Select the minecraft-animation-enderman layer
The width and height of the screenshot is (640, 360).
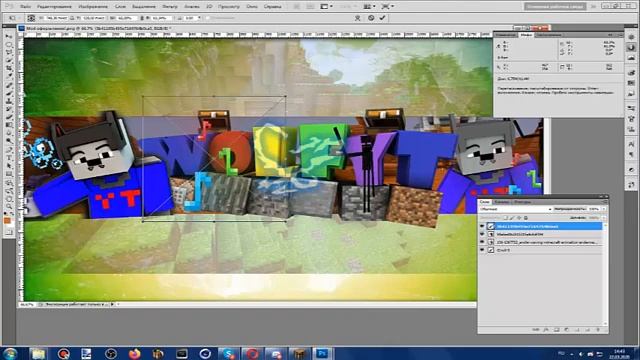click(546, 242)
